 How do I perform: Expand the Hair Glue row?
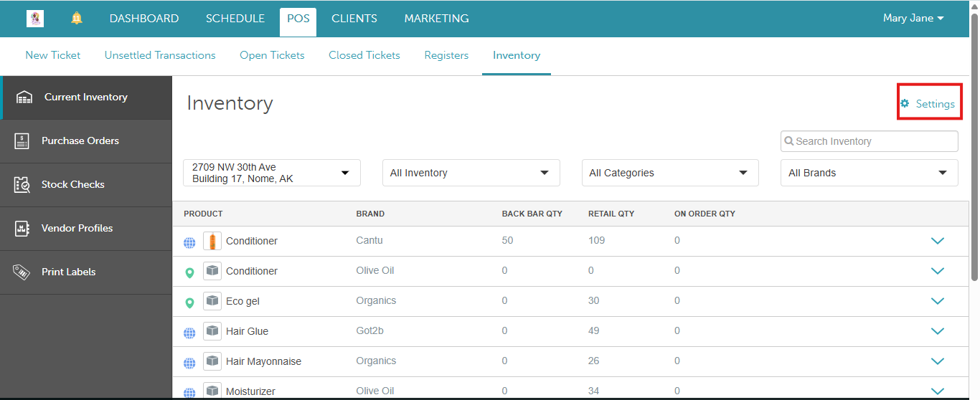[937, 331]
